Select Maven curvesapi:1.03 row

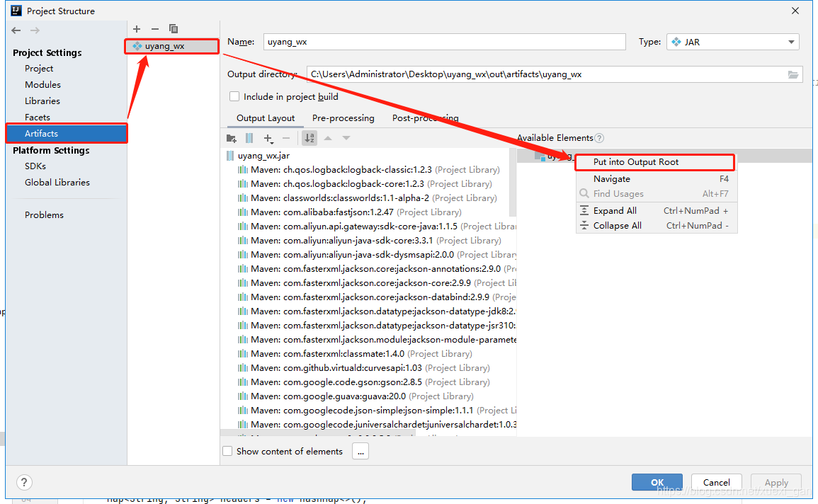[x=363, y=368]
